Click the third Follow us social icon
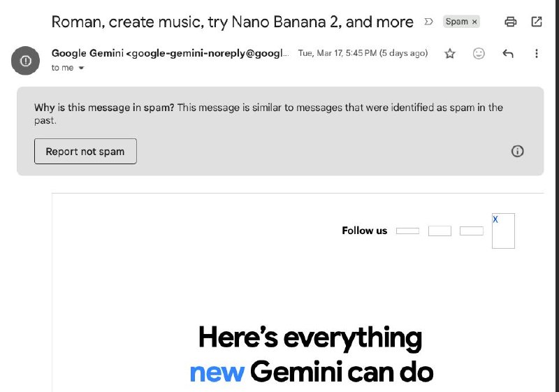The width and height of the screenshot is (559, 392). pyautogui.click(x=471, y=231)
